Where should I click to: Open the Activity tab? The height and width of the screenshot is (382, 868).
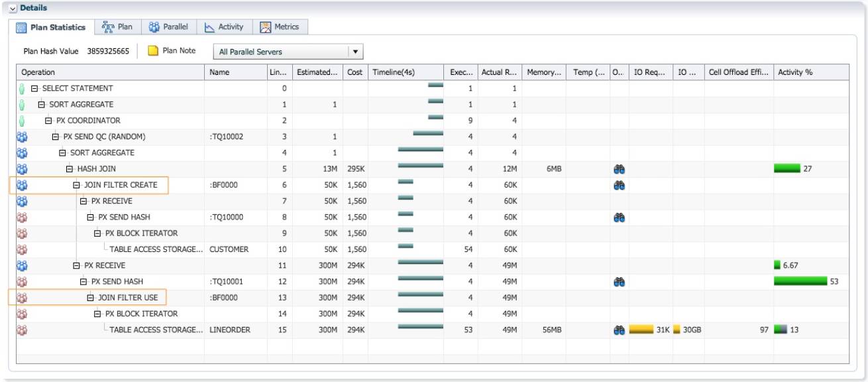pyautogui.click(x=224, y=27)
